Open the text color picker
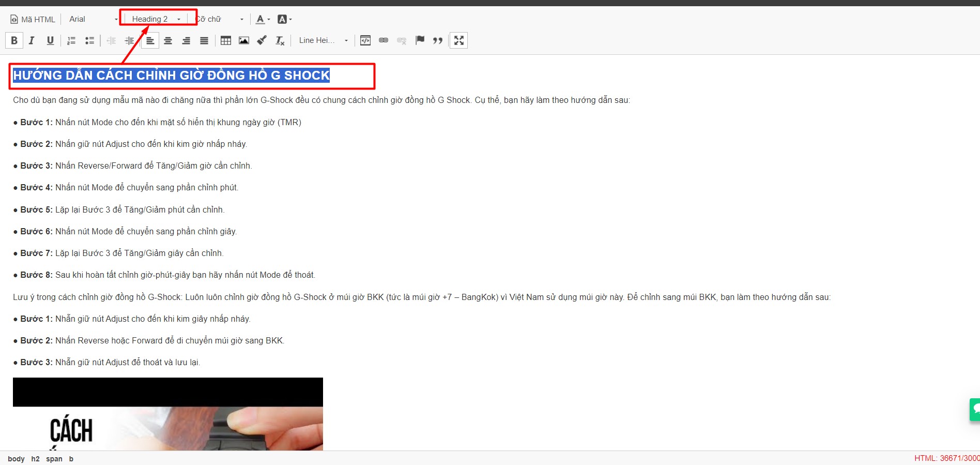 (x=263, y=19)
